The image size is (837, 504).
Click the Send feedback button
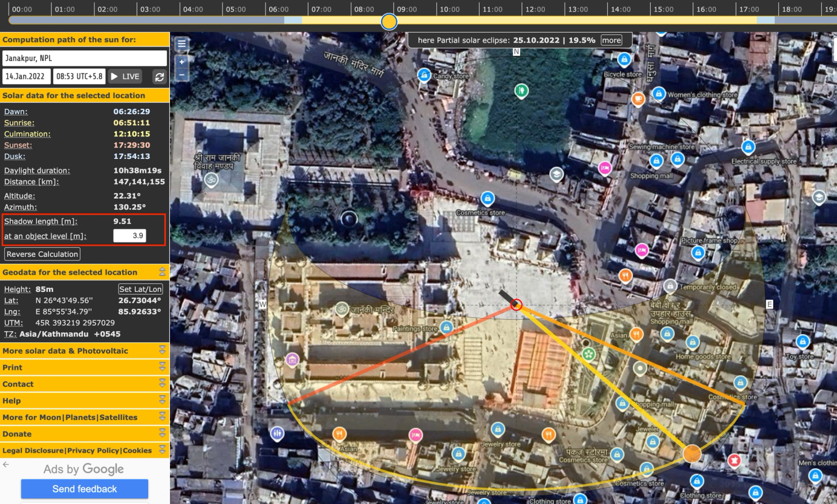tap(85, 489)
